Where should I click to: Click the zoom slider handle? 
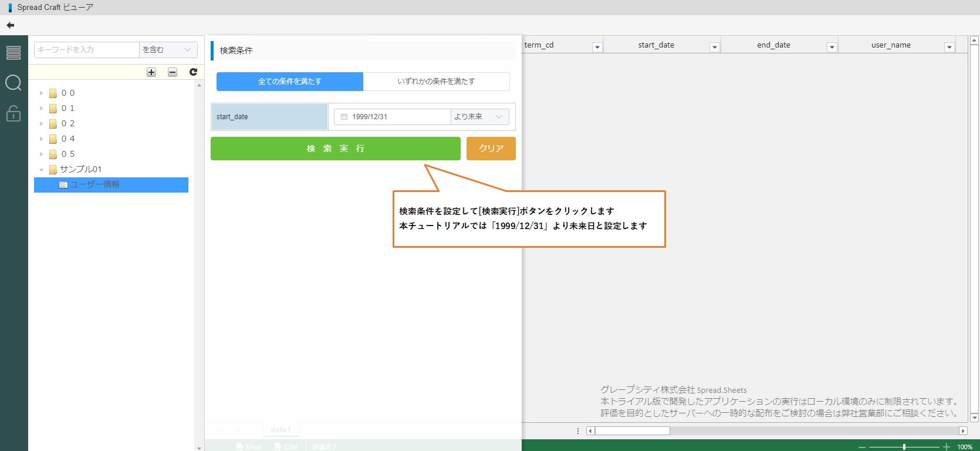click(x=904, y=447)
